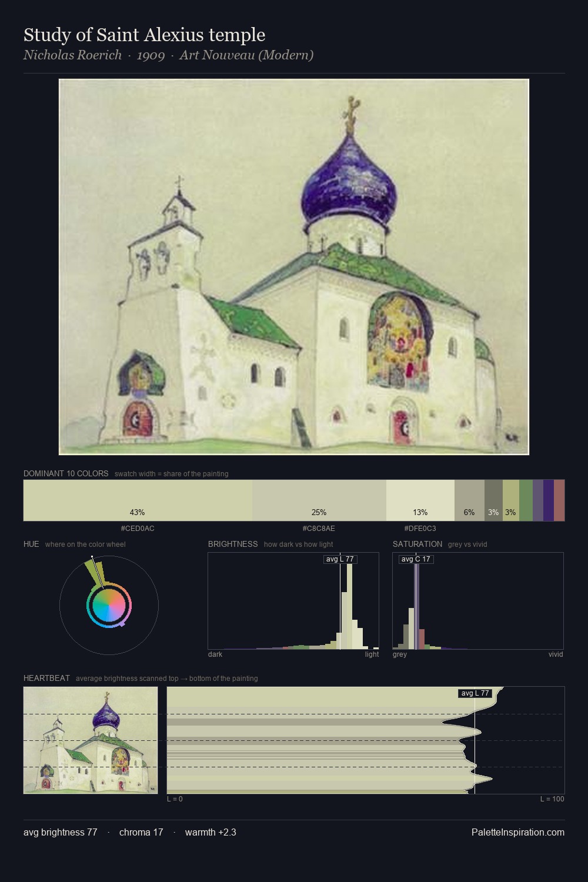The height and width of the screenshot is (882, 588).
Task: Click the avg L 77 label in heartbeat chart
Action: 475,693
